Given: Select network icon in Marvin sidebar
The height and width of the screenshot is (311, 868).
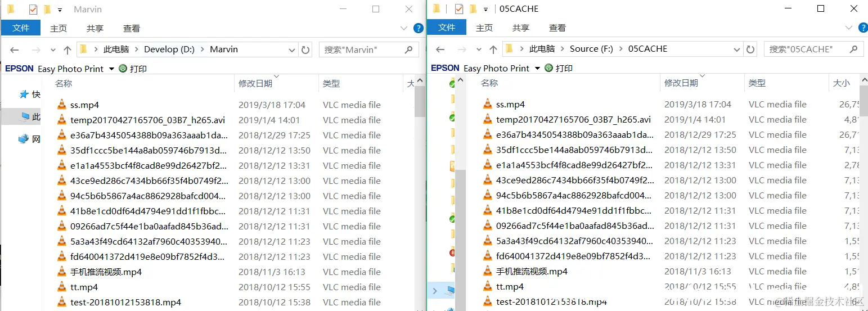Looking at the screenshot, I should [x=24, y=139].
